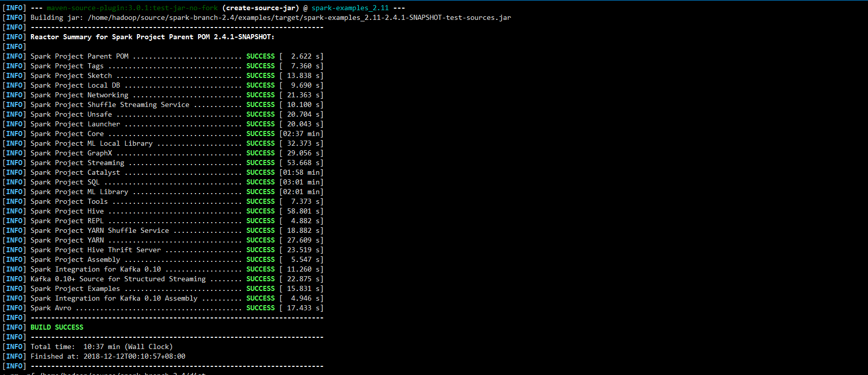868x375 pixels.
Task: Click 'Spark Project SQL' text
Action: [x=65, y=182]
